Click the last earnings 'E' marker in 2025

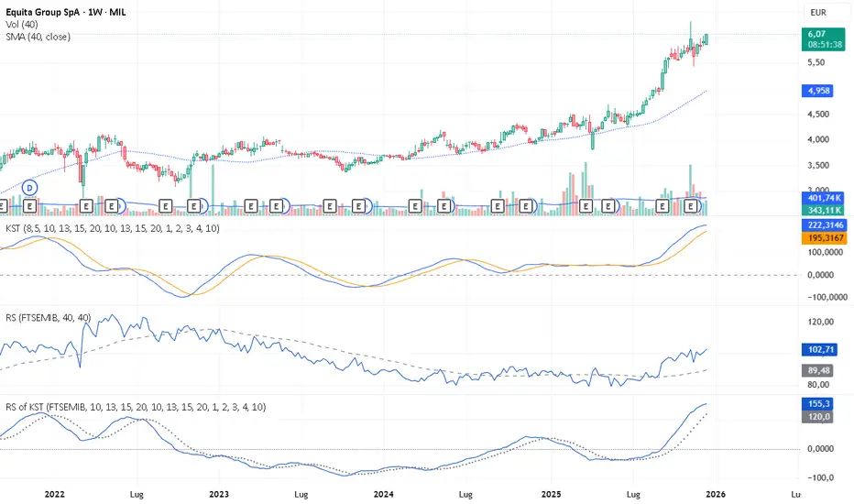(691, 206)
